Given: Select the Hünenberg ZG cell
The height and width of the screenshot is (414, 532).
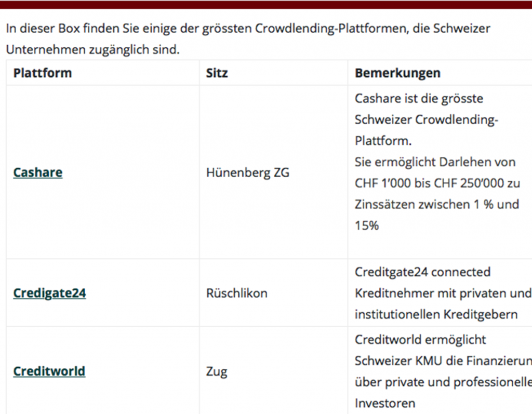Looking at the screenshot, I should click(x=247, y=172).
